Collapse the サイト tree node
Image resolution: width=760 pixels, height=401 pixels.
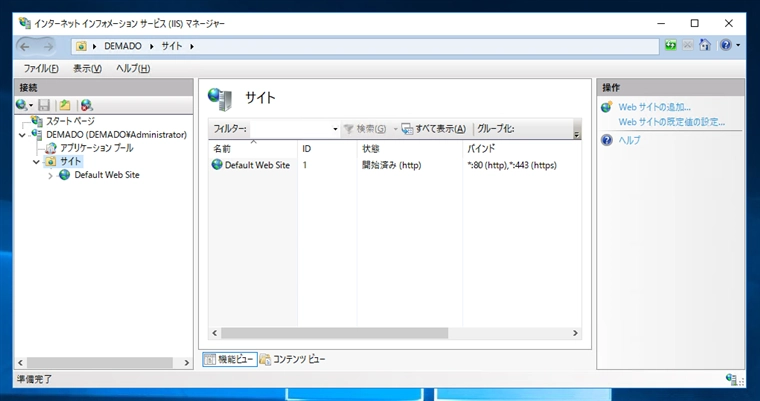pyautogui.click(x=36, y=161)
